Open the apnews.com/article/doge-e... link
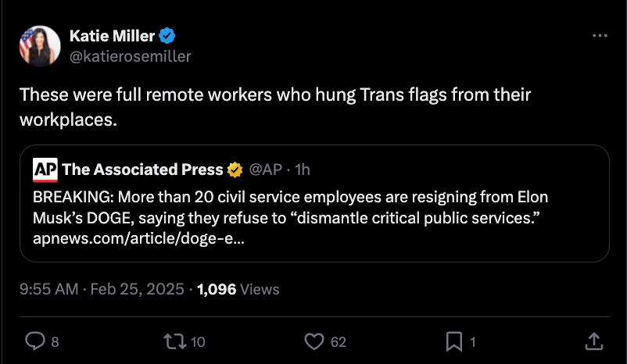 point(138,238)
